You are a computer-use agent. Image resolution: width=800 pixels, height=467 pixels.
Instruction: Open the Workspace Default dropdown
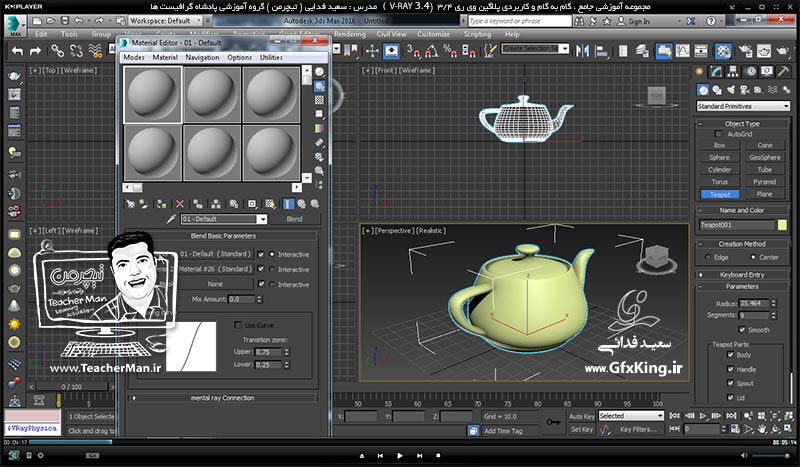point(165,21)
